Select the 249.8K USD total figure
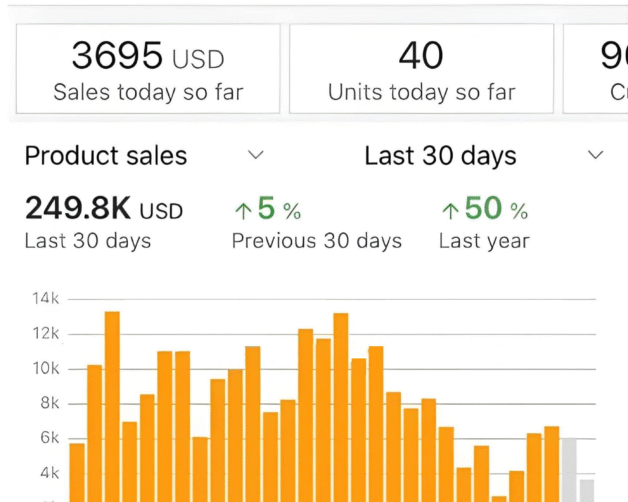This screenshot has width=628, height=502. point(103,209)
